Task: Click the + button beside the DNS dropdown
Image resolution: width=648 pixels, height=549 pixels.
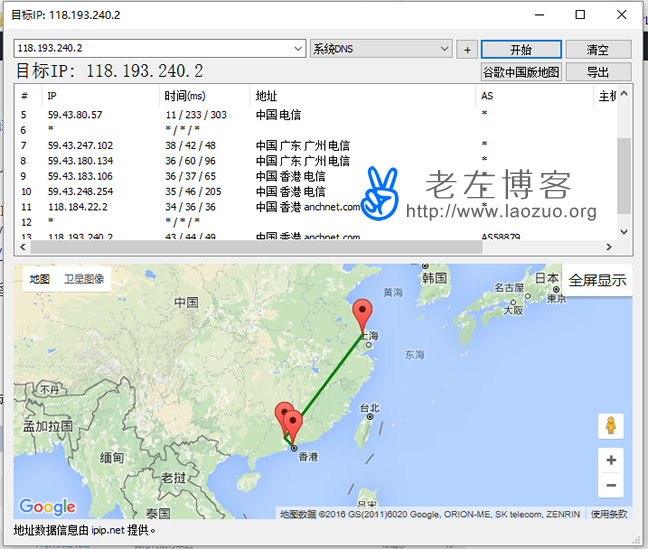Action: 467,49
